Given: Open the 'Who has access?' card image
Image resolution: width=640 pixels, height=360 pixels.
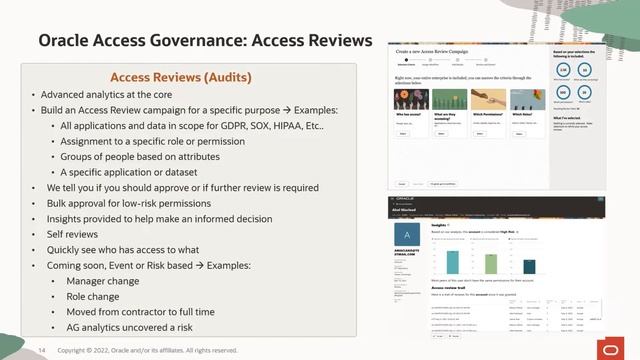Looking at the screenshot, I should click(411, 99).
